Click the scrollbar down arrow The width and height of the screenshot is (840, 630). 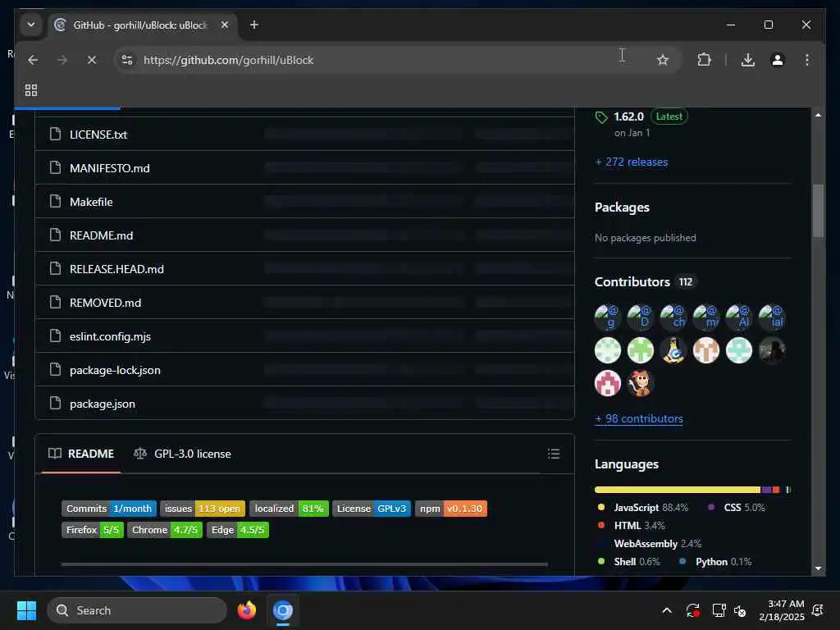[x=818, y=568]
